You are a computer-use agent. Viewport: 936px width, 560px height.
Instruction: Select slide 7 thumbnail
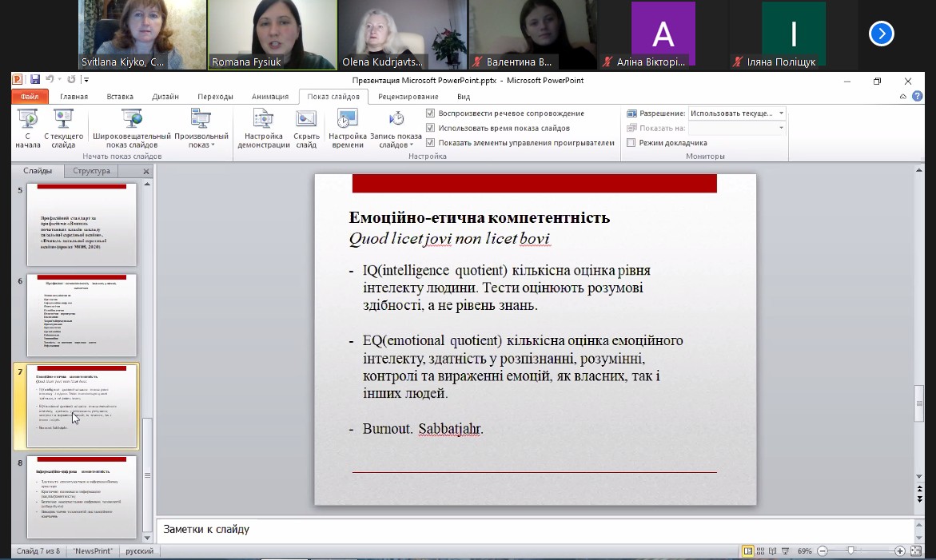[x=82, y=406]
